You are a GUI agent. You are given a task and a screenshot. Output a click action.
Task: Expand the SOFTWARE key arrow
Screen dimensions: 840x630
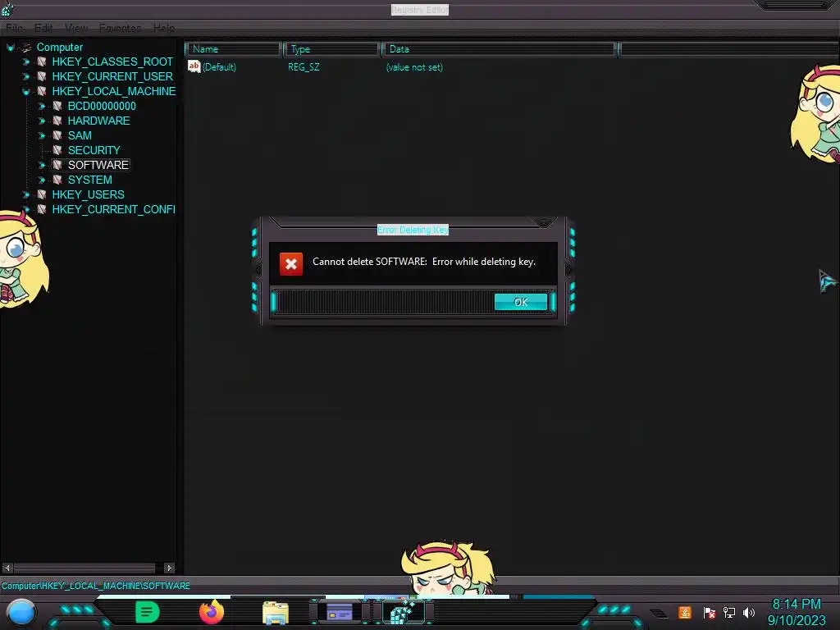(42, 165)
